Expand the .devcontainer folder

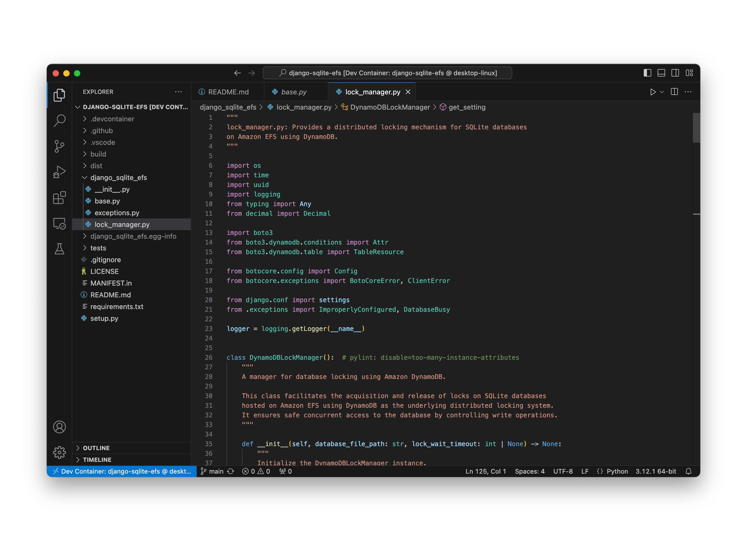132,119
